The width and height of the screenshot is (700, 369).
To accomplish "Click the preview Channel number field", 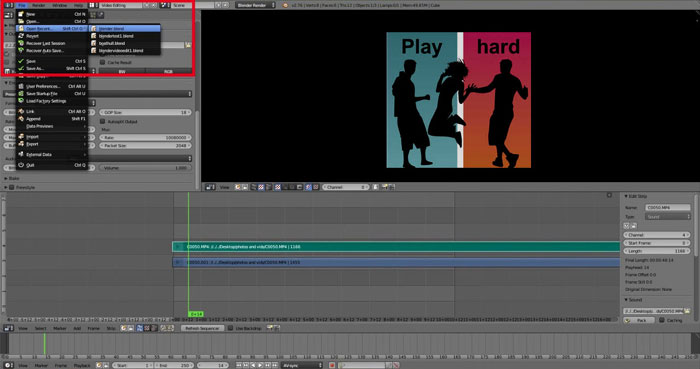I will [346, 187].
